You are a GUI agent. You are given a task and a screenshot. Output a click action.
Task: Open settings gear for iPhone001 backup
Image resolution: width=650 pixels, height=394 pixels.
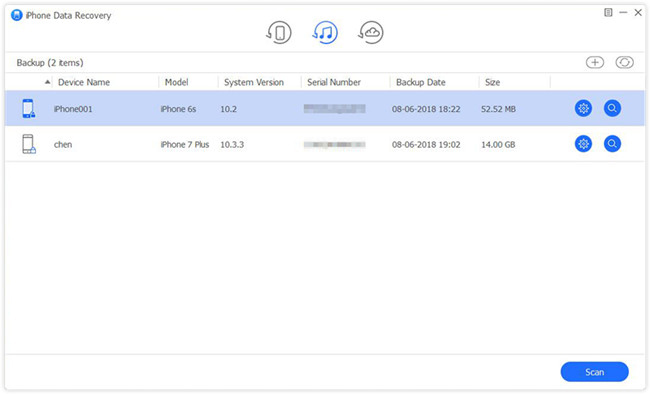(583, 109)
